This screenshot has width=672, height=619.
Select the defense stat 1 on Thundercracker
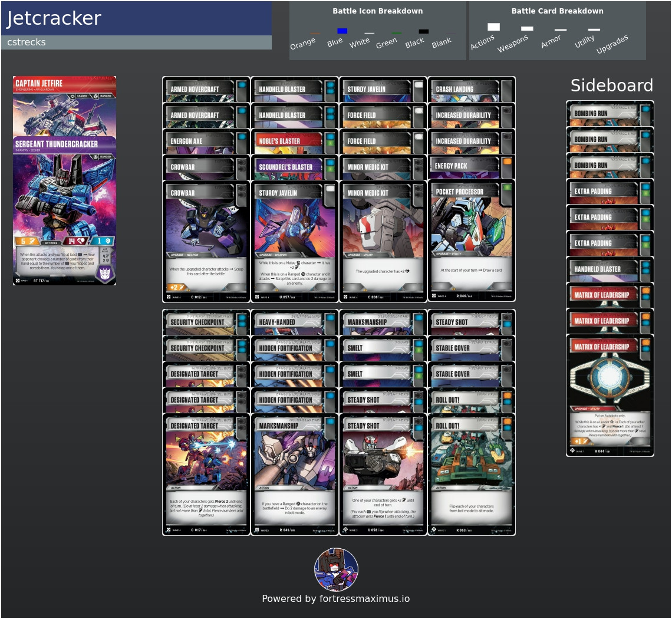click(x=103, y=241)
